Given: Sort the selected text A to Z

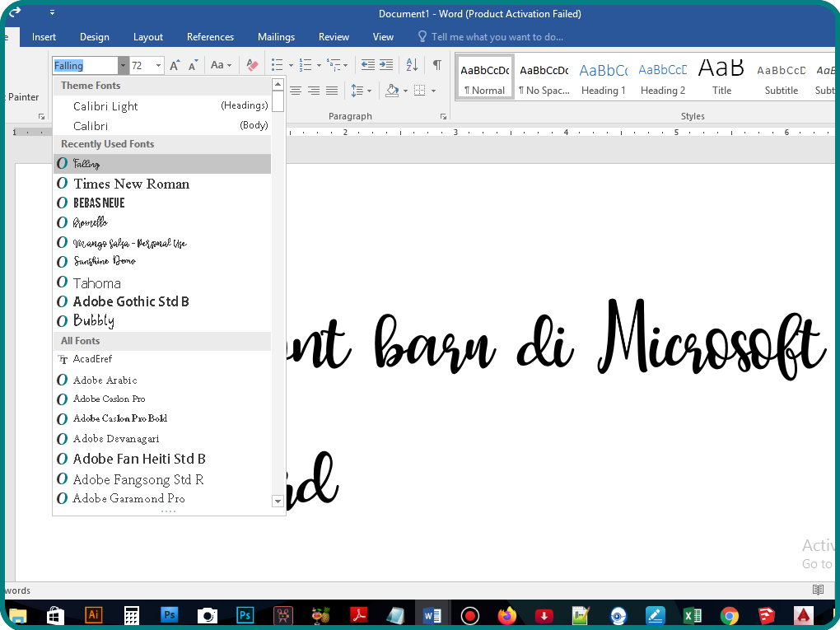Looking at the screenshot, I should [x=412, y=65].
